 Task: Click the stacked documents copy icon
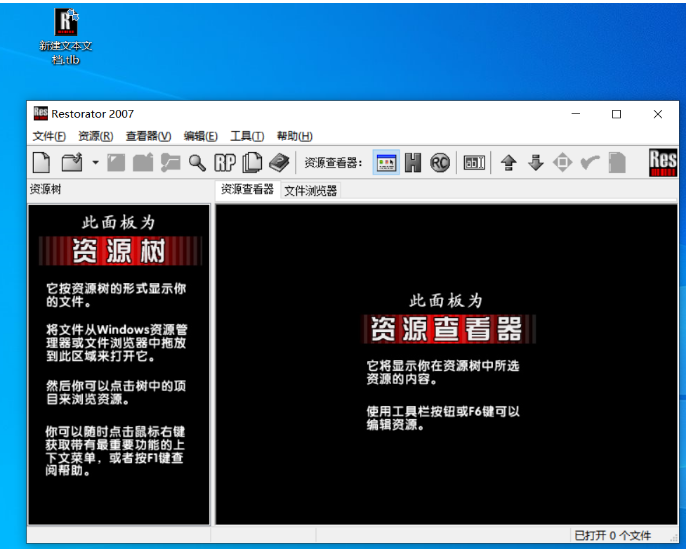point(252,163)
